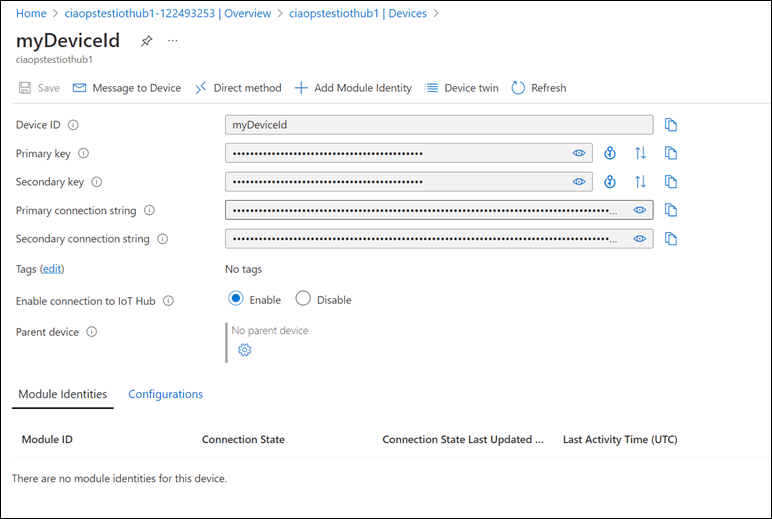Click info icon next to Primary key
This screenshot has width=772, height=519.
(83, 154)
